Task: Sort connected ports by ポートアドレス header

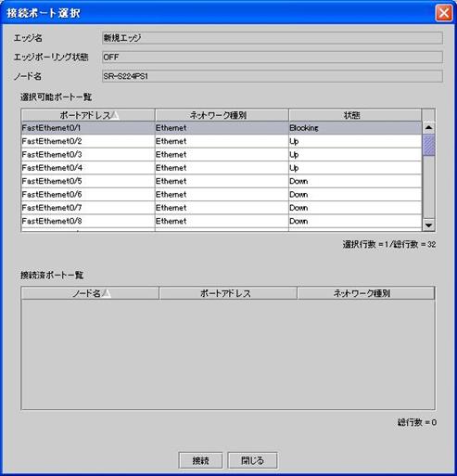Action: [x=228, y=293]
